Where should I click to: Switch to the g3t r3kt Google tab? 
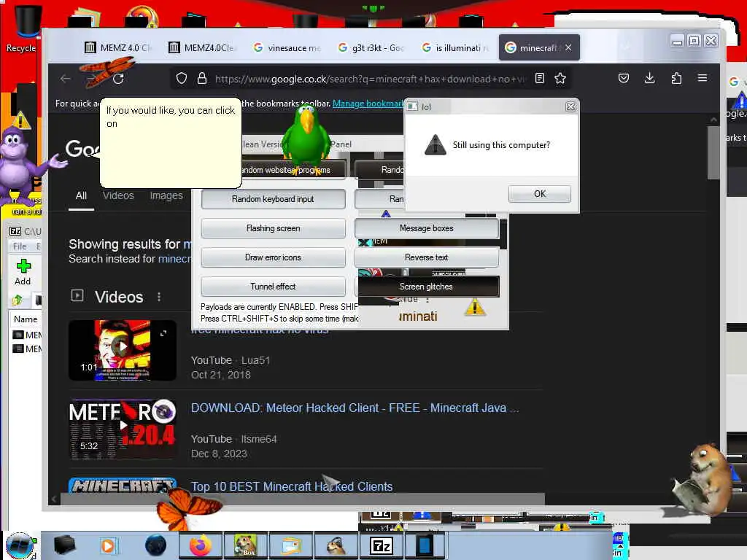(371, 47)
